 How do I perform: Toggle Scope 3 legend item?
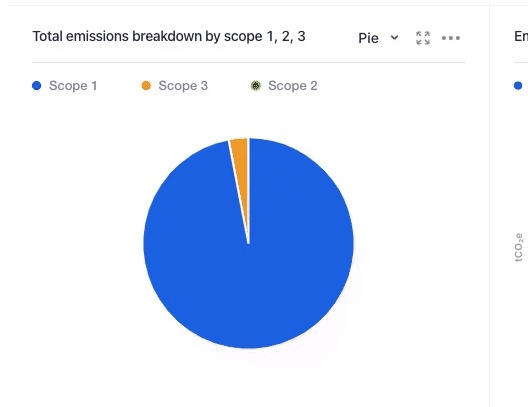(x=175, y=86)
